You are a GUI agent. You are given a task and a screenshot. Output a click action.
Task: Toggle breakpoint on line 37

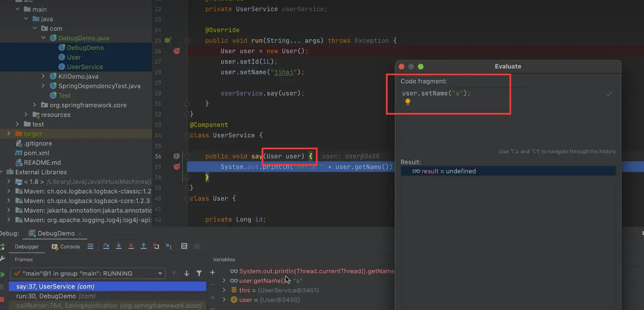[x=176, y=167]
